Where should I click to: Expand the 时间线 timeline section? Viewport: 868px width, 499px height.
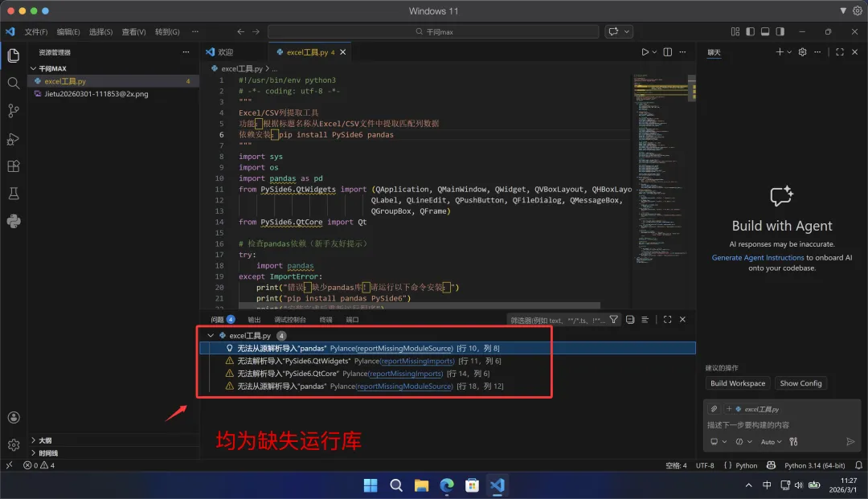[34, 453]
